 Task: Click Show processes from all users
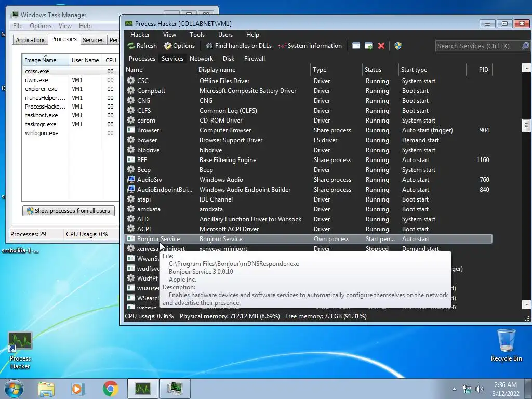point(69,211)
